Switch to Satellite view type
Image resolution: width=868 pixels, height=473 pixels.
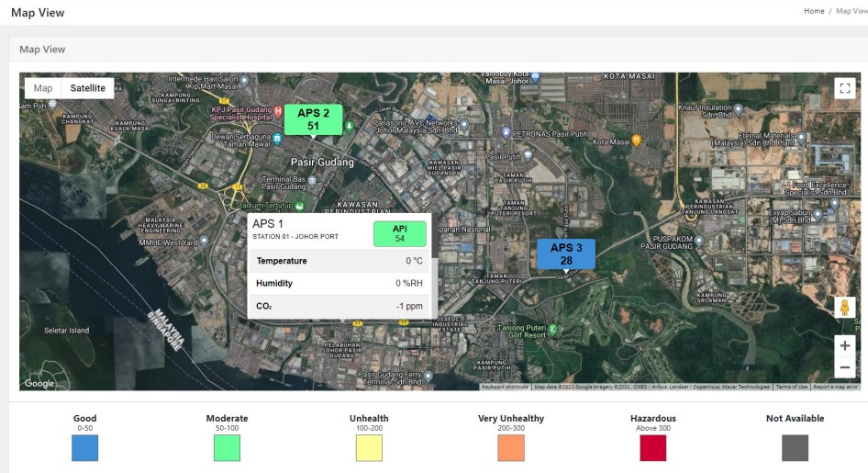tap(88, 88)
